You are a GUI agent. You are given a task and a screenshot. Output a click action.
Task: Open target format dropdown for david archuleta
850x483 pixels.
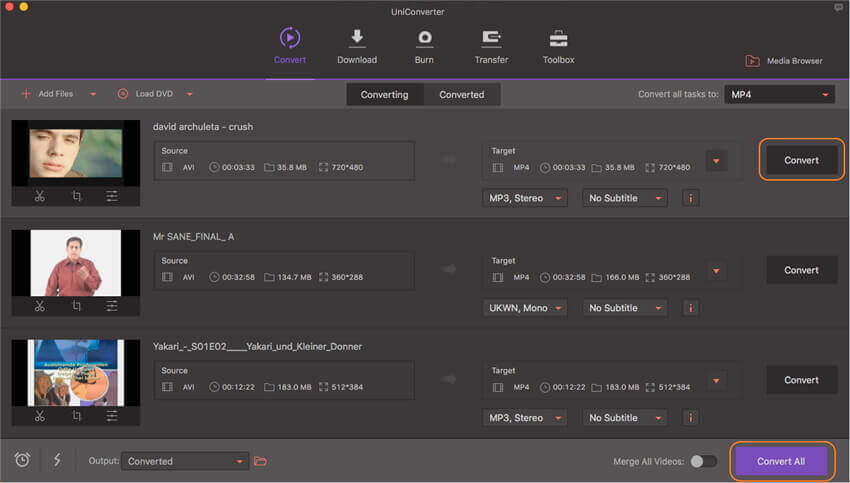pos(716,161)
